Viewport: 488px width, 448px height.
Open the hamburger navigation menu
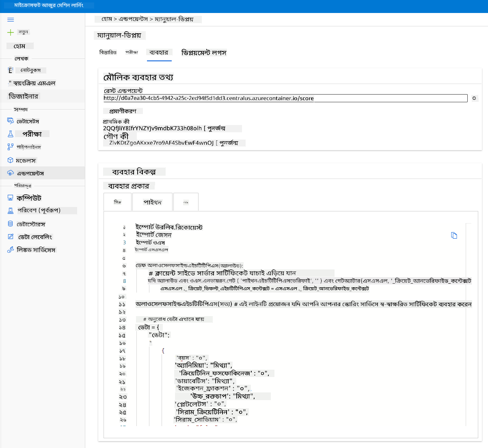11,19
